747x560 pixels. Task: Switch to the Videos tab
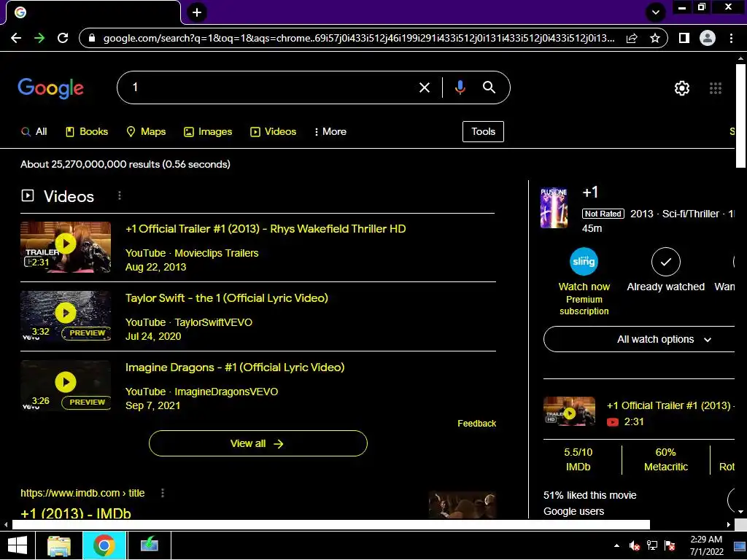pyautogui.click(x=274, y=131)
